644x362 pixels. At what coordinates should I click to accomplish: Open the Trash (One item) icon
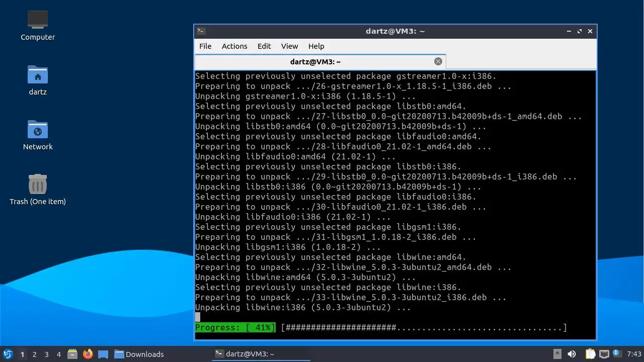click(x=38, y=190)
